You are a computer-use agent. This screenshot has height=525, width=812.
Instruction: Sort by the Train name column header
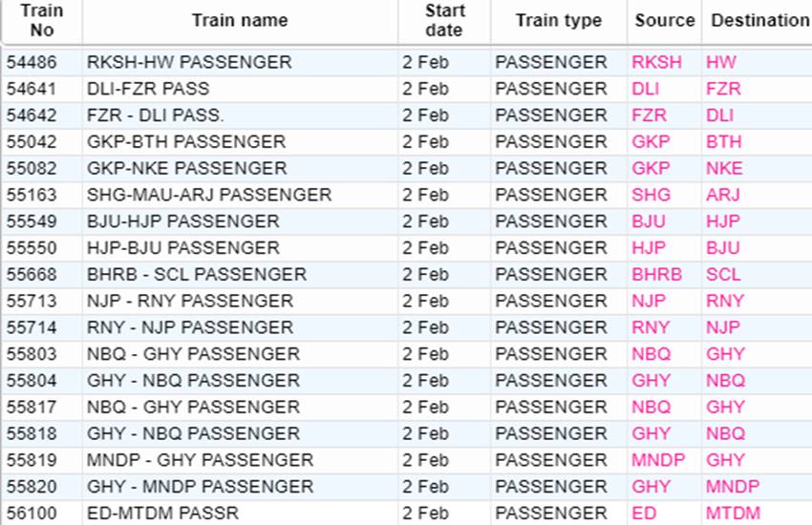(240, 21)
